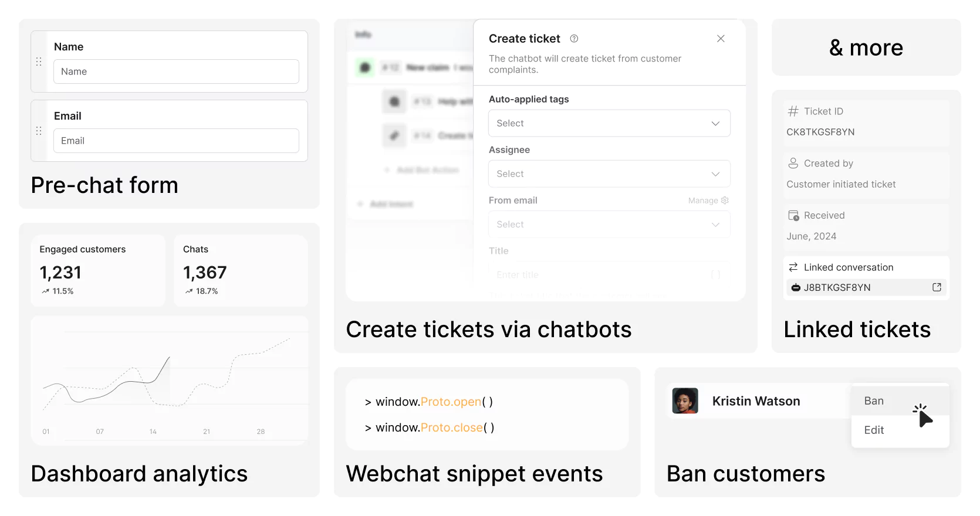Grab the drag handle of Name field
The height and width of the screenshot is (516, 980).
click(39, 62)
